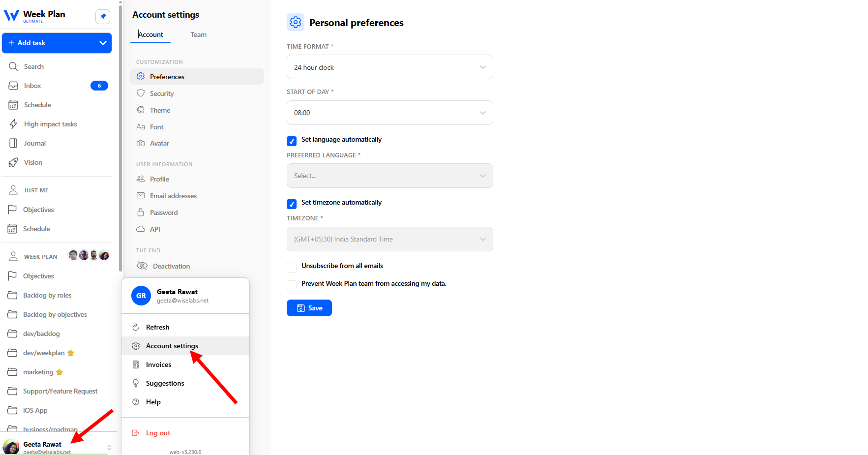Viewport: 868px width, 455px height.
Task: Open the Inbox tray icon
Action: 13,86
